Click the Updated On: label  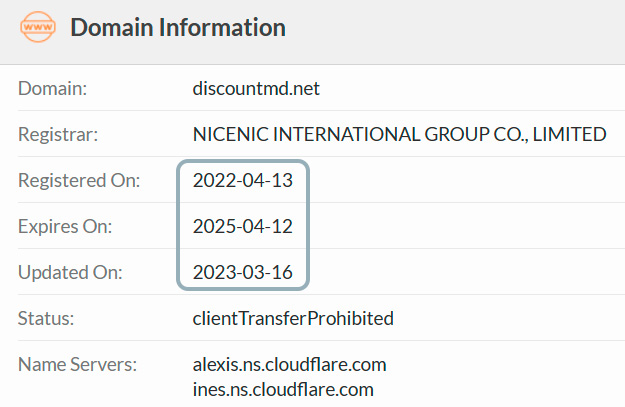pos(70,272)
